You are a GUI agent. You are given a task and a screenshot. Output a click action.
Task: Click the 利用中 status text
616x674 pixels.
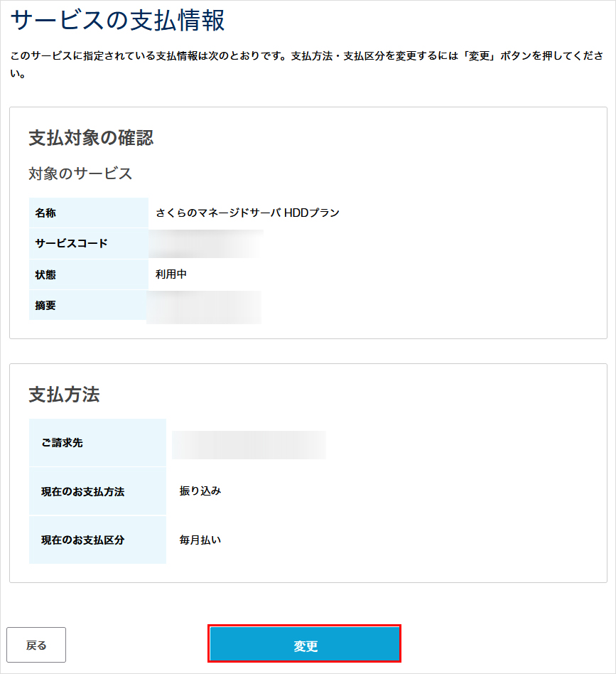click(x=168, y=274)
